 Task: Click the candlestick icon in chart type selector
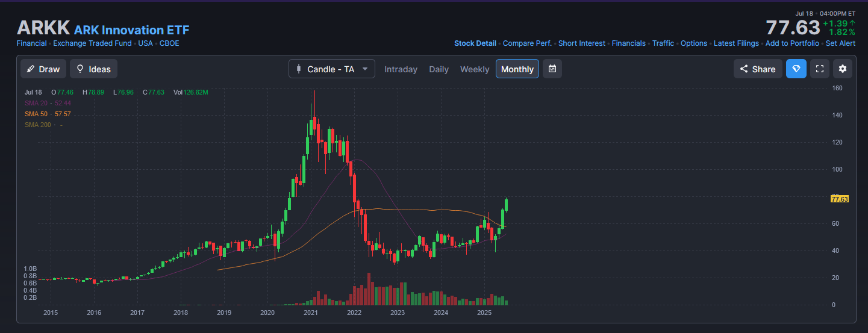[298, 69]
